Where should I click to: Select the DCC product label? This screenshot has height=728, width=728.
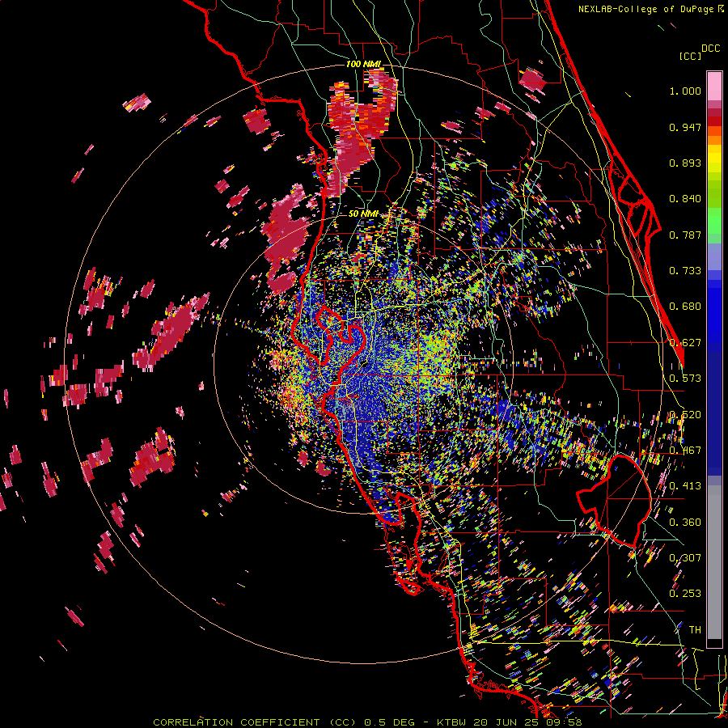710,49
